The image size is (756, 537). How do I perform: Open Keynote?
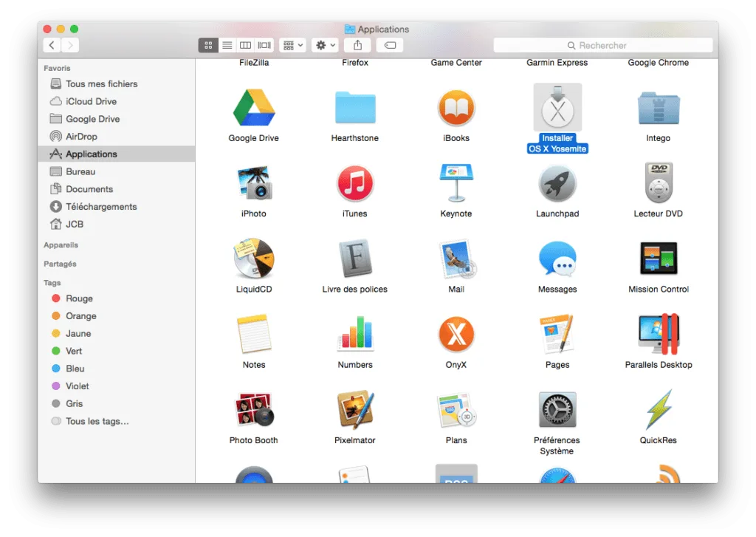(456, 185)
